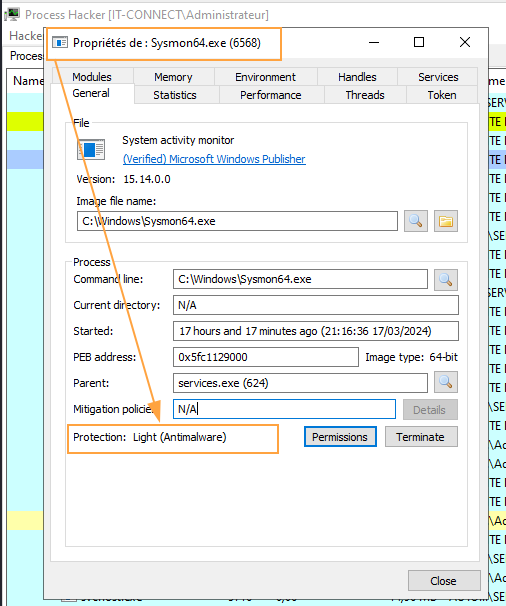Select the Processes tab in Process Hacker
The width and height of the screenshot is (506, 606).
(x=26, y=56)
